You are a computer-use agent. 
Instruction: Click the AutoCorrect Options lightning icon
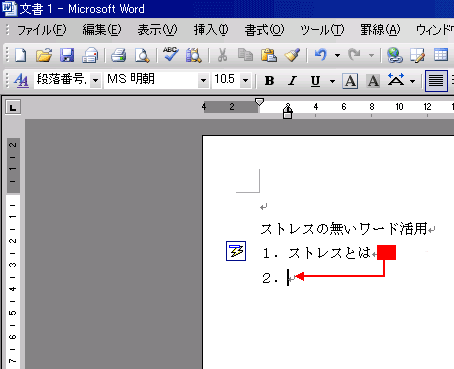(236, 251)
